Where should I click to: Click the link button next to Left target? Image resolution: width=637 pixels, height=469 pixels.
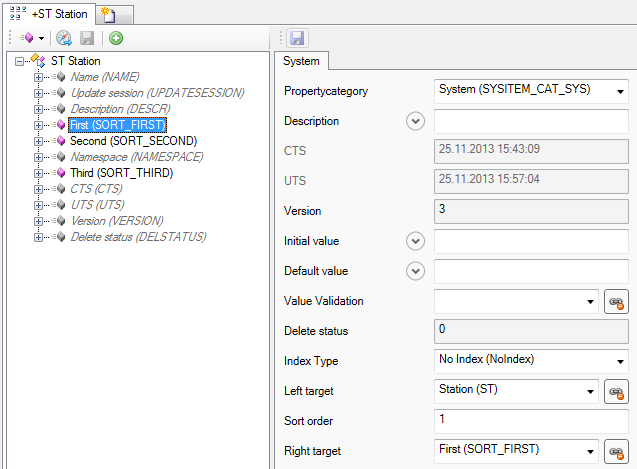click(616, 391)
